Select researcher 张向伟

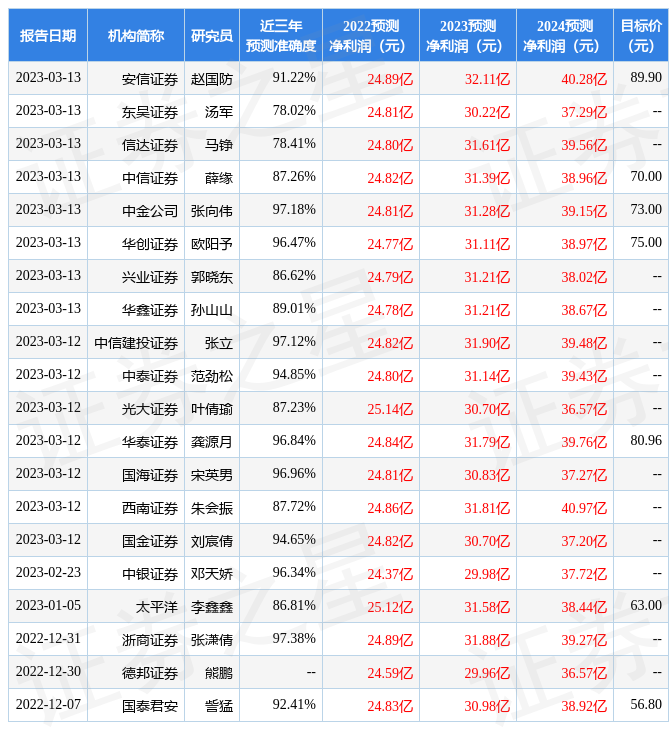212,211
